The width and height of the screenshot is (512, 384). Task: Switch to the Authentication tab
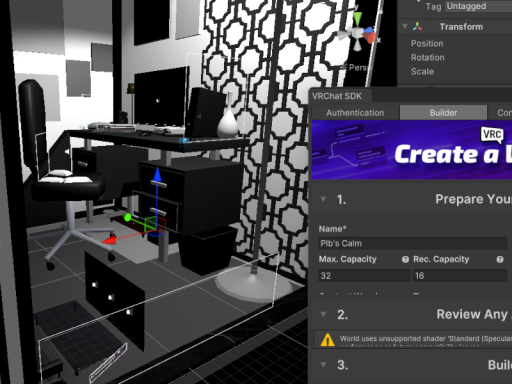(355, 113)
